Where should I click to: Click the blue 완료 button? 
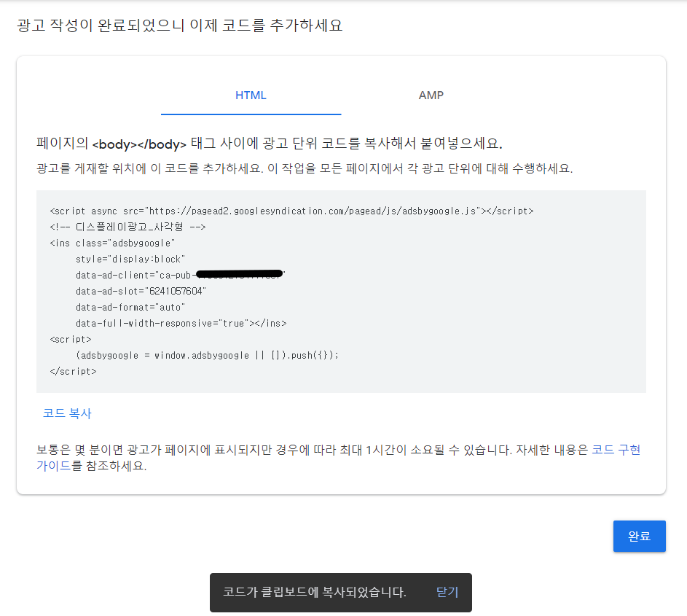pyautogui.click(x=639, y=536)
